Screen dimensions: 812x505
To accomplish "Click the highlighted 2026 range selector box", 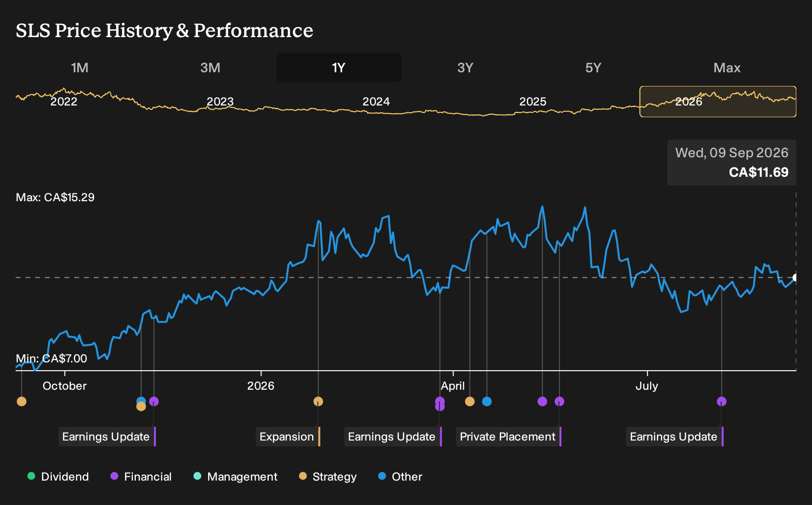I will click(718, 102).
